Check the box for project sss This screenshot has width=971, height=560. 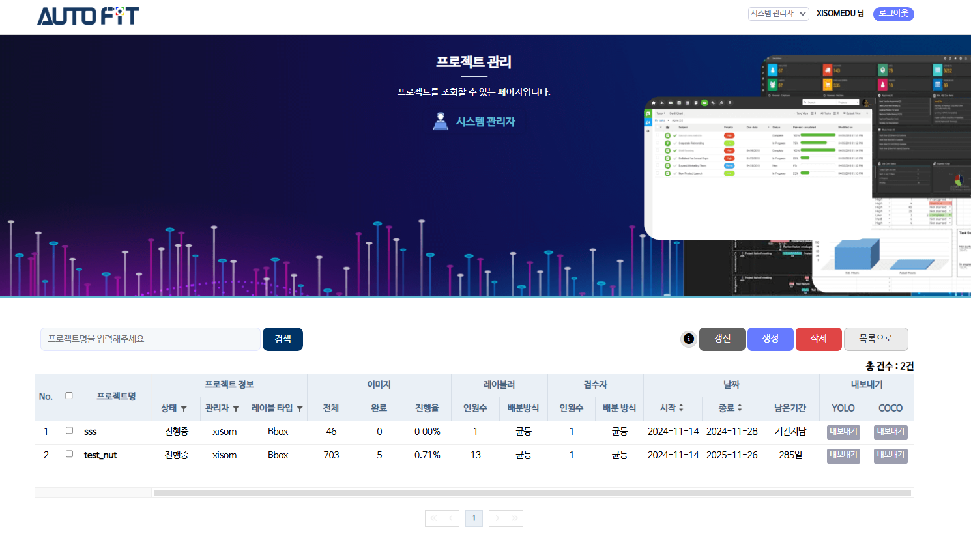click(69, 430)
